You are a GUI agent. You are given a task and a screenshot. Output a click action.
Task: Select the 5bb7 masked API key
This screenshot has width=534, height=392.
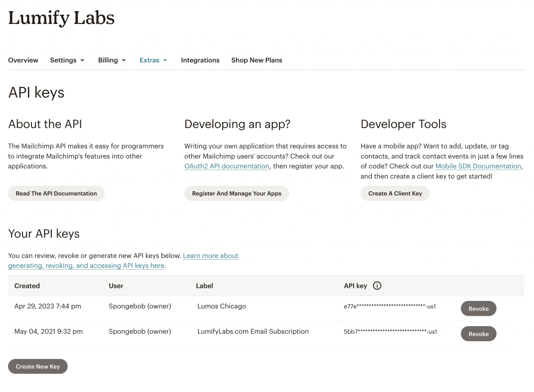pyautogui.click(x=390, y=331)
